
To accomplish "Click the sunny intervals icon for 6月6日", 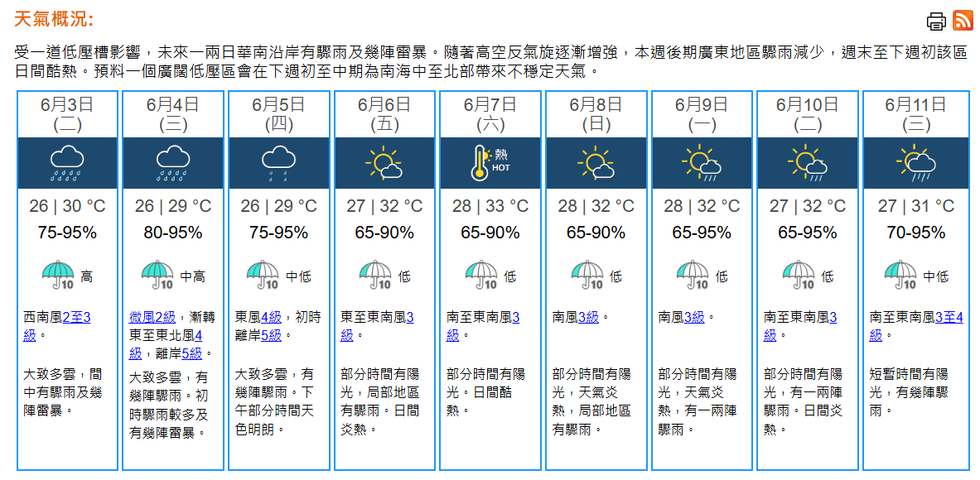I will pos(384,163).
